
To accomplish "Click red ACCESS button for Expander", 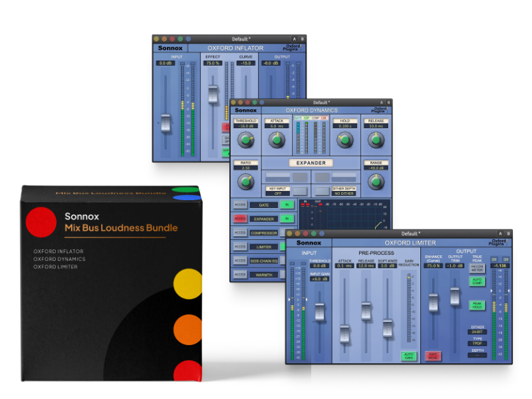I will pos(240,219).
